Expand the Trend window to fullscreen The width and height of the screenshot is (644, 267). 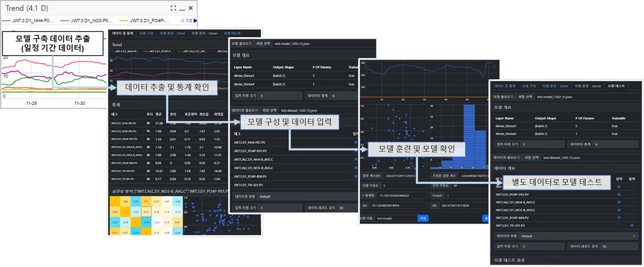click(x=173, y=8)
